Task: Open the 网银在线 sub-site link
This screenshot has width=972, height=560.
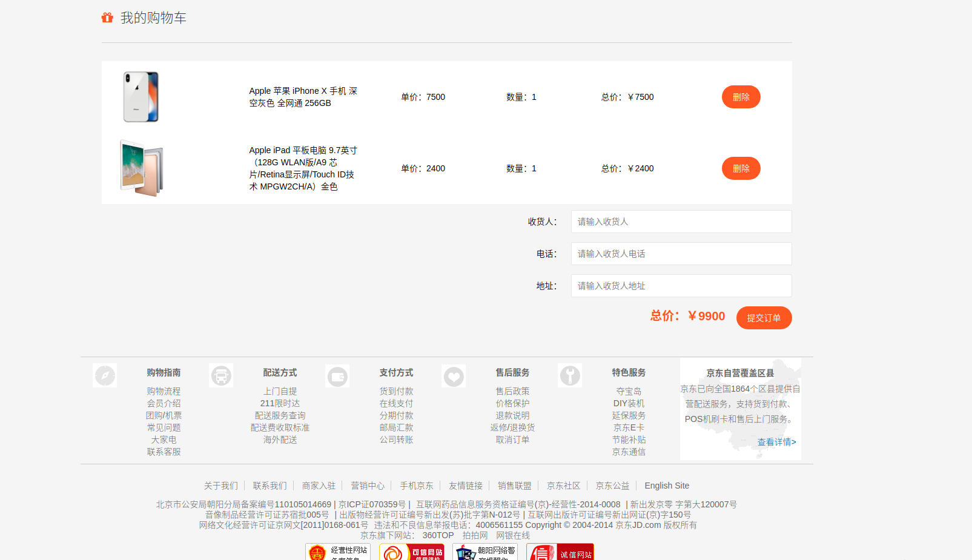Action: [x=513, y=535]
